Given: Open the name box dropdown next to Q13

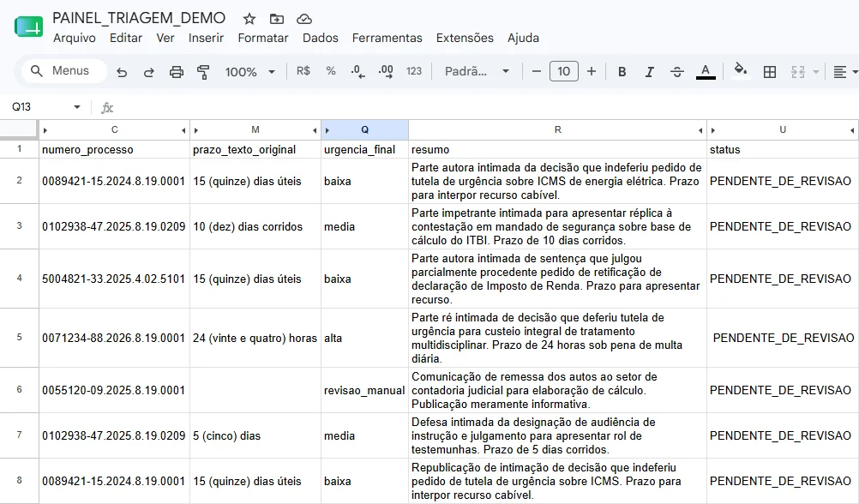Looking at the screenshot, I should [x=76, y=107].
